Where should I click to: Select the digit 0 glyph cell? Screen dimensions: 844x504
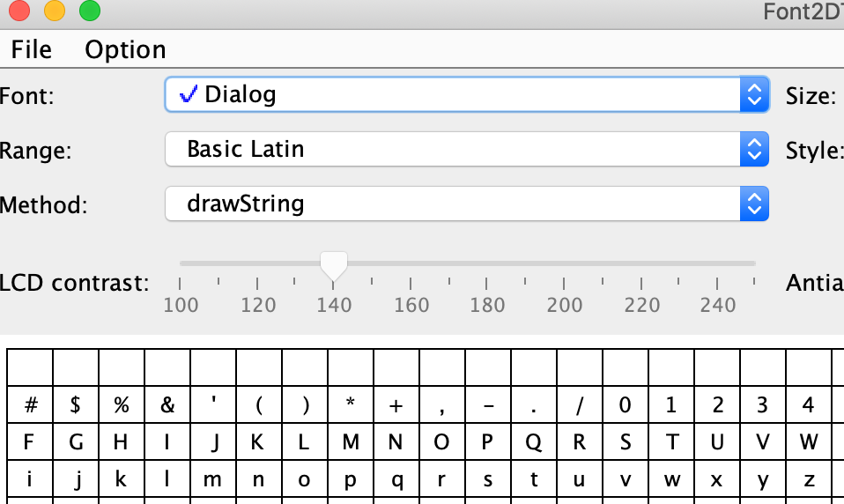626,406
